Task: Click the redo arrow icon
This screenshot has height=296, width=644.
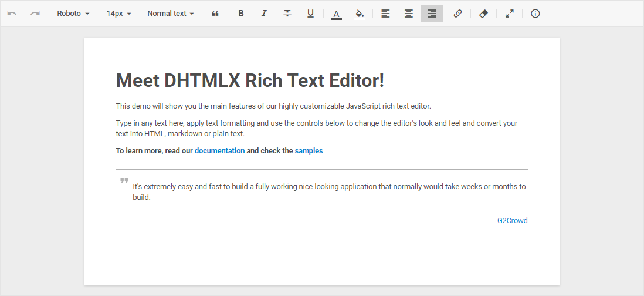Action: click(x=35, y=14)
